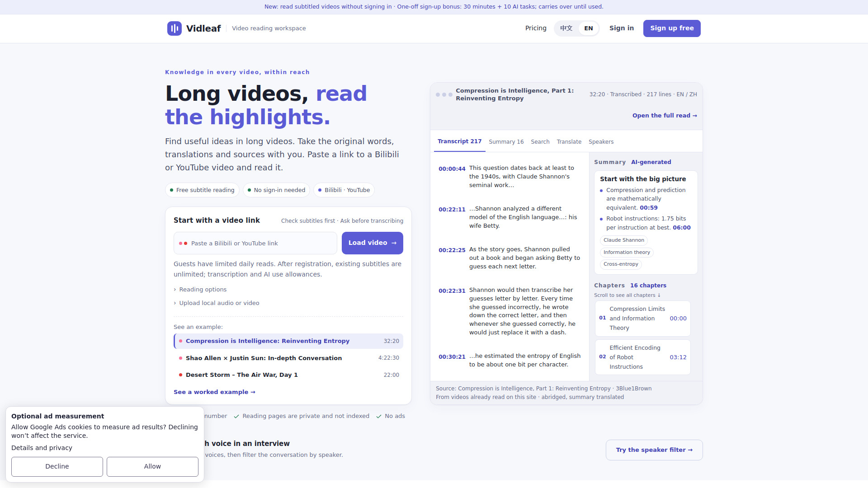The height and width of the screenshot is (488, 868).
Task: Click the Paste a Bilibili or YouTube link field
Action: (255, 243)
